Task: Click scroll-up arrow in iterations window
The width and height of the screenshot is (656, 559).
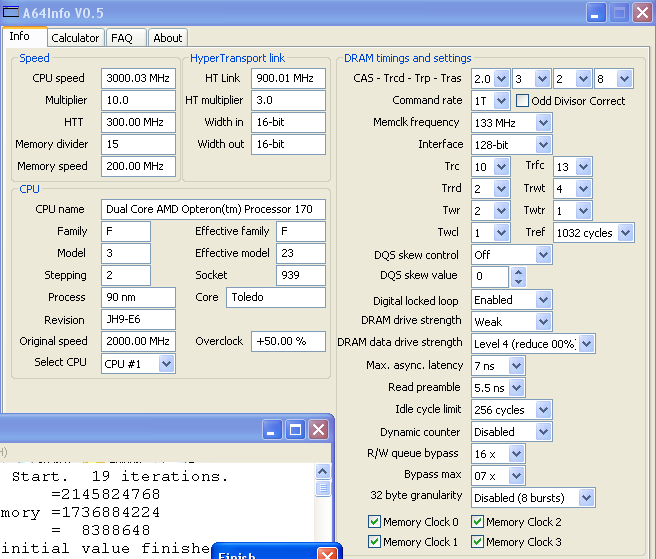Action: [x=323, y=472]
